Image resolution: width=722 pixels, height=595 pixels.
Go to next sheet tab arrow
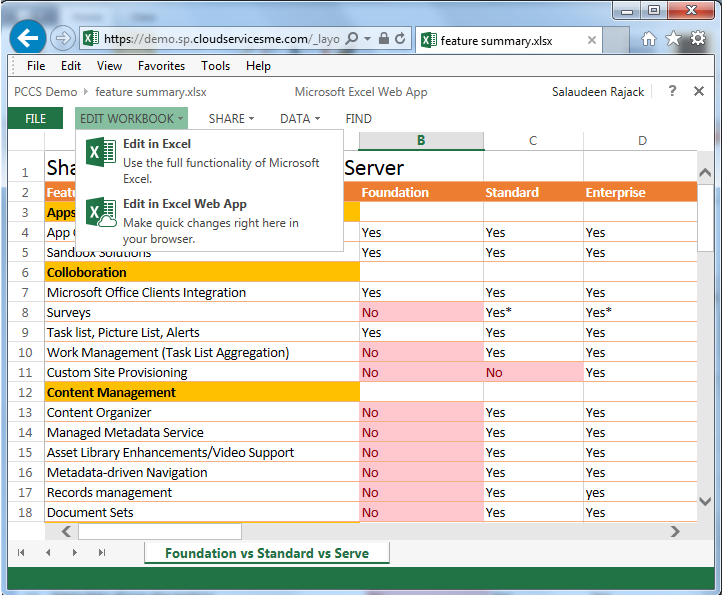75,552
